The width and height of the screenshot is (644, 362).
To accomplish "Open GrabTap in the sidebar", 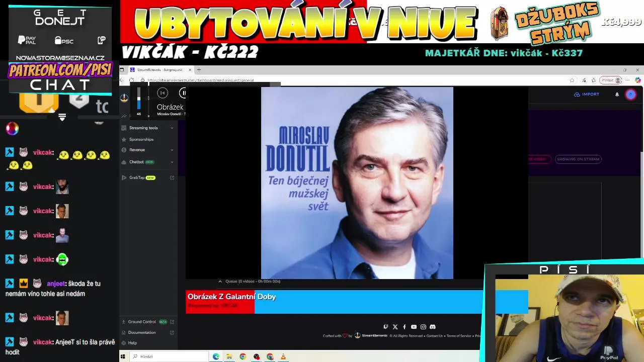I will [137, 177].
